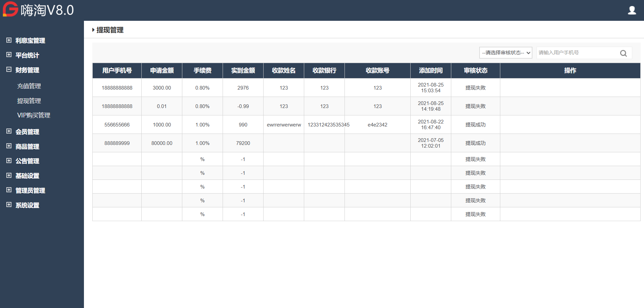This screenshot has width=644, height=308.
Task: Click received amount -0.99 cell
Action: tap(243, 106)
